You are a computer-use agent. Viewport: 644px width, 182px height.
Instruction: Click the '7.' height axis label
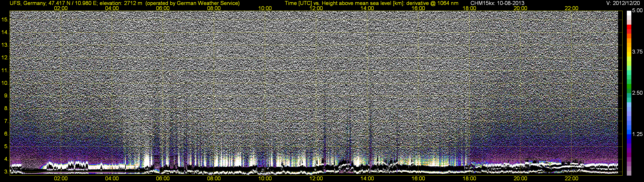coord(6,121)
